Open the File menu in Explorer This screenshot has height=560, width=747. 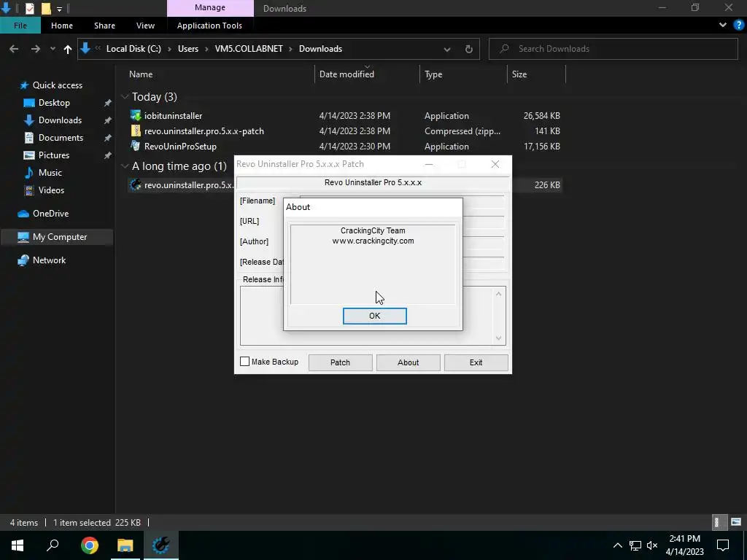pyautogui.click(x=20, y=26)
